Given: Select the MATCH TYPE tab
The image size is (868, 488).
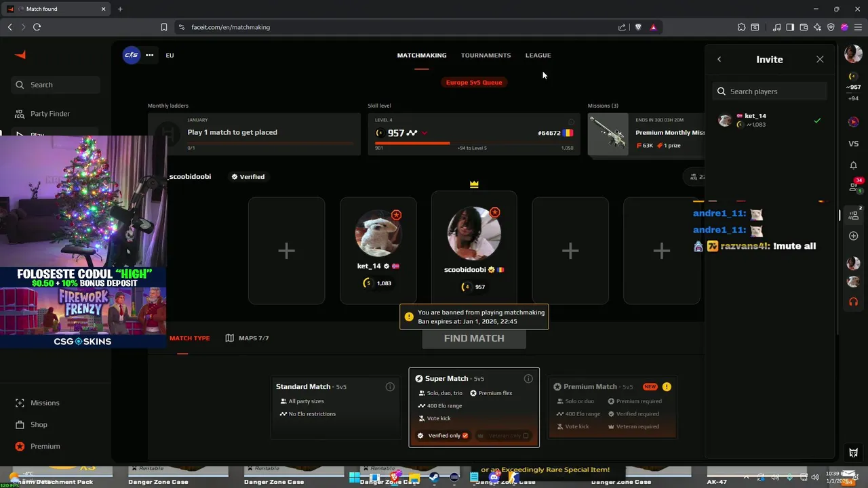Looking at the screenshot, I should [189, 338].
